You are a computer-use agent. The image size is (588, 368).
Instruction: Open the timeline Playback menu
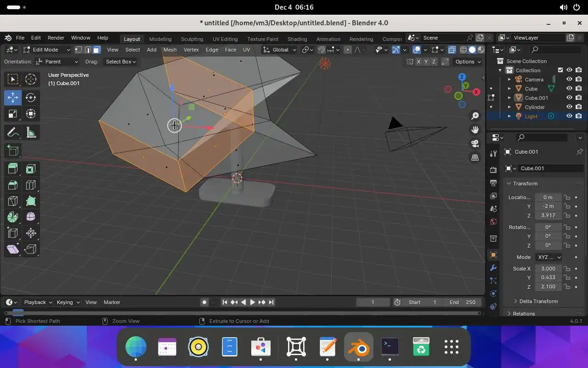38,302
